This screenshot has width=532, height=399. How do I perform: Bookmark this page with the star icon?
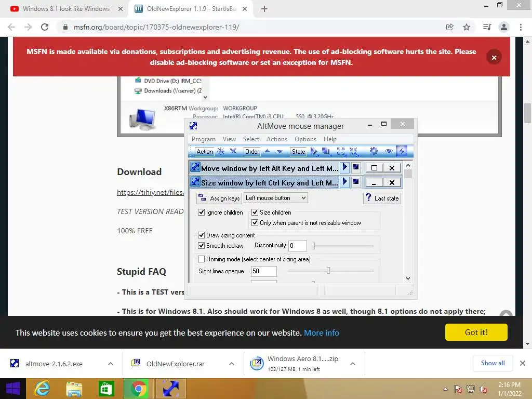(467, 27)
